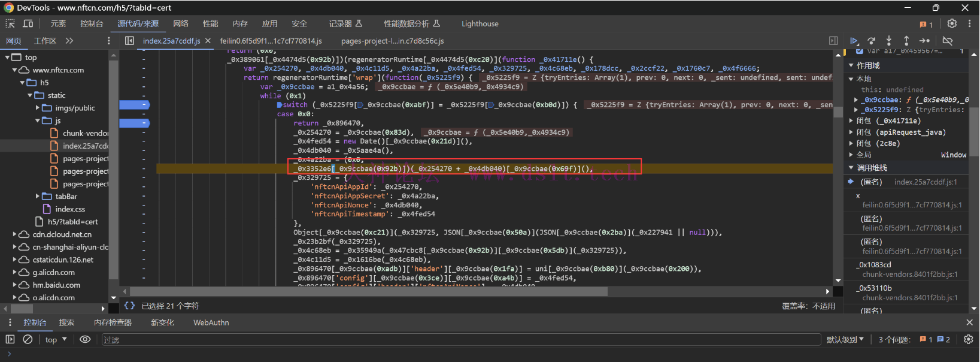Open the 性能 panel tab

tap(210, 24)
